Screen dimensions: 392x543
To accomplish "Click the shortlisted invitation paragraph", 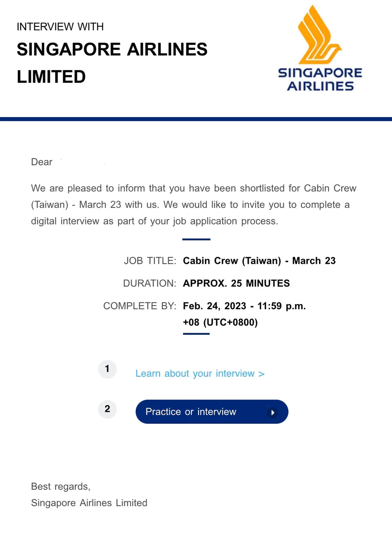I will 194,204.
